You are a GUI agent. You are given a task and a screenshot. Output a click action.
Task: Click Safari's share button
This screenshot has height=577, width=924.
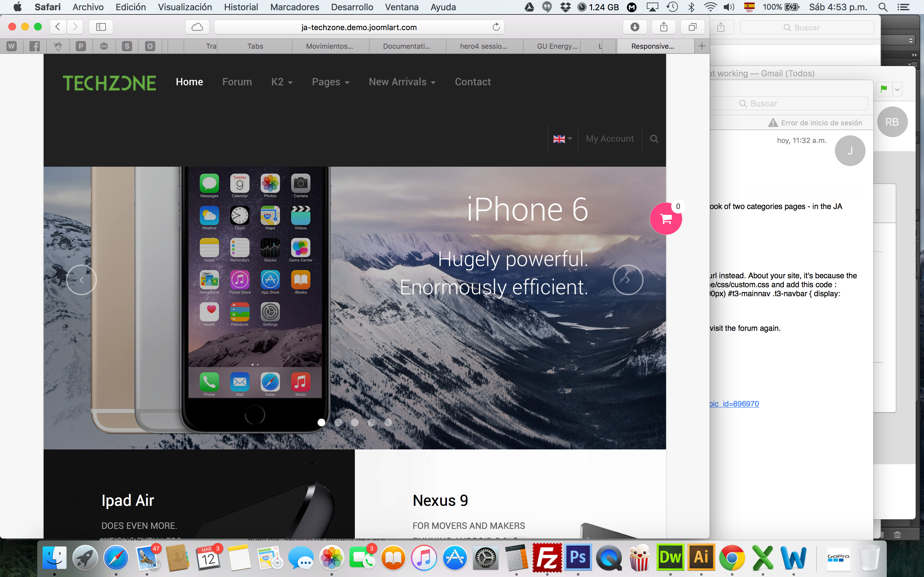[663, 27]
